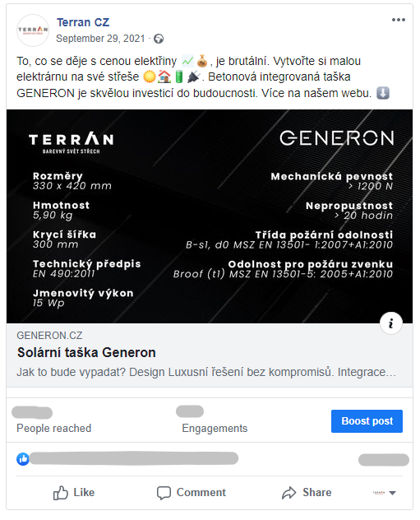Click the Terran CZ profile picture

tap(33, 30)
